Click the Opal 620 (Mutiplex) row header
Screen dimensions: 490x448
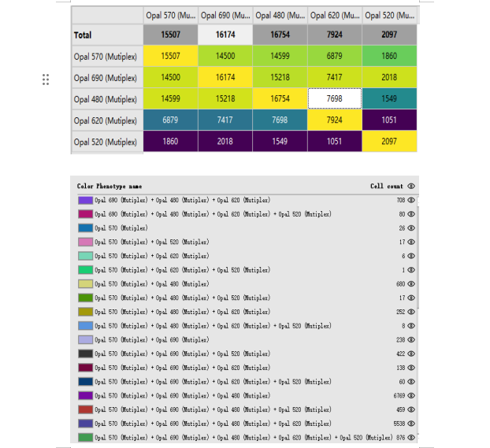coord(106,120)
